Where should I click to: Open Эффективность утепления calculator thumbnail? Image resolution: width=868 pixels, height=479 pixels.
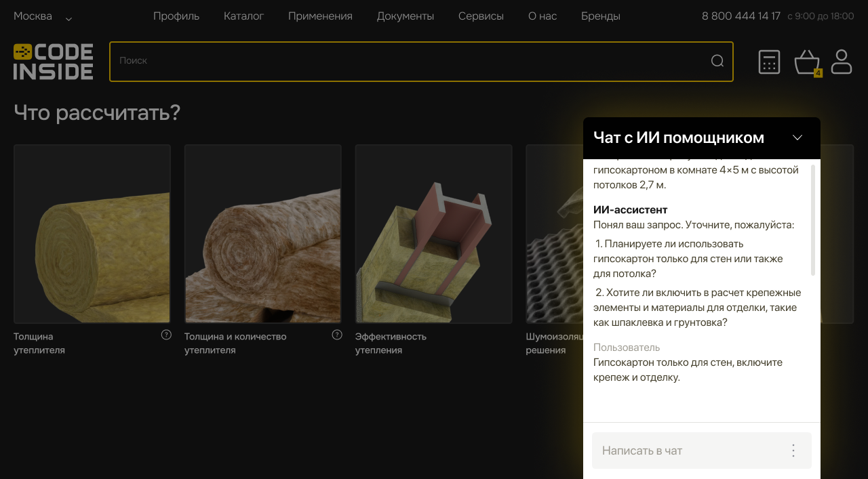click(434, 234)
